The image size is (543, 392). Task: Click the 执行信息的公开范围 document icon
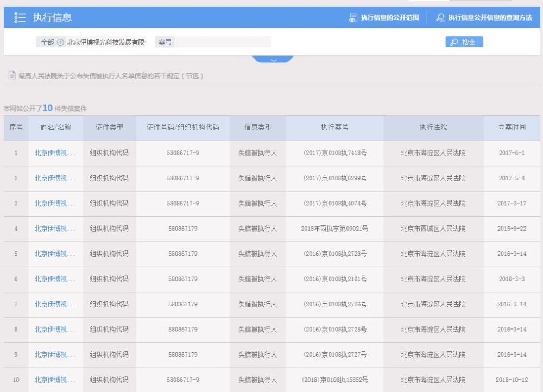(353, 17)
